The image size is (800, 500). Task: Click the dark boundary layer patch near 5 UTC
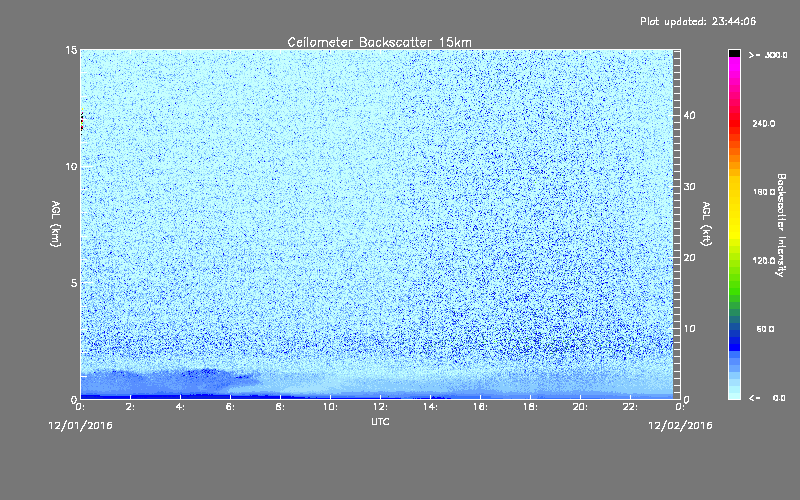point(206,372)
